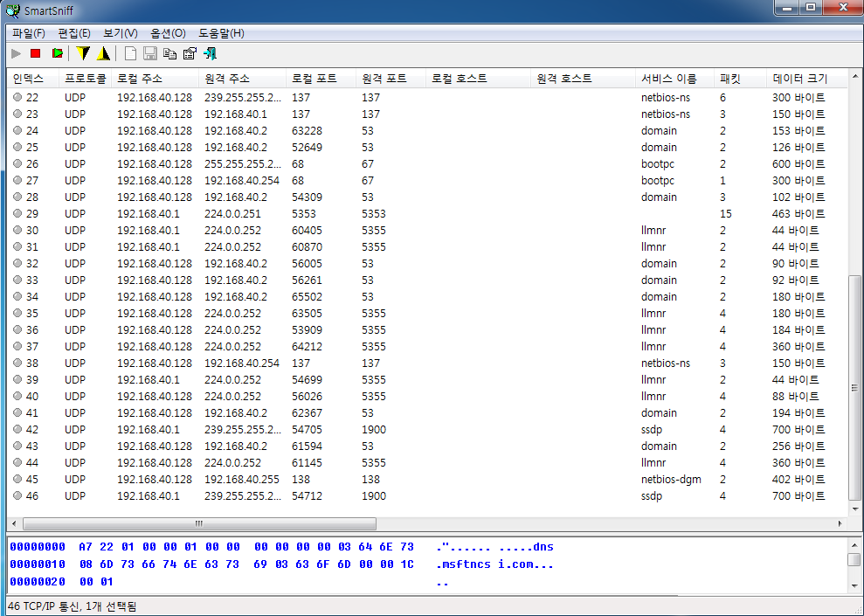Screen dimensions: 864x616
Task: Click the horizontal scrollbar left arrow
Action: (14, 523)
